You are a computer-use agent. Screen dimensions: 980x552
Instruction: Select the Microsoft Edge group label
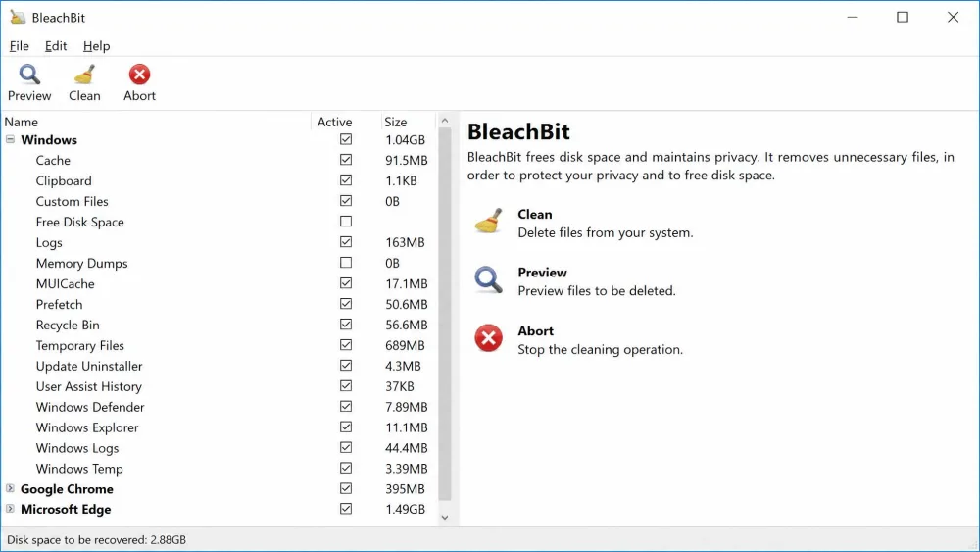(66, 510)
